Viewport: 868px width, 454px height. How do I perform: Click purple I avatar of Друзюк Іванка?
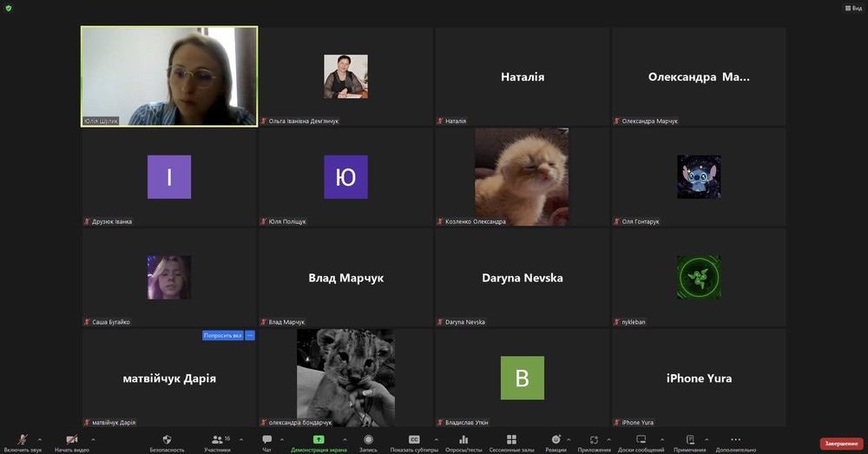169,176
